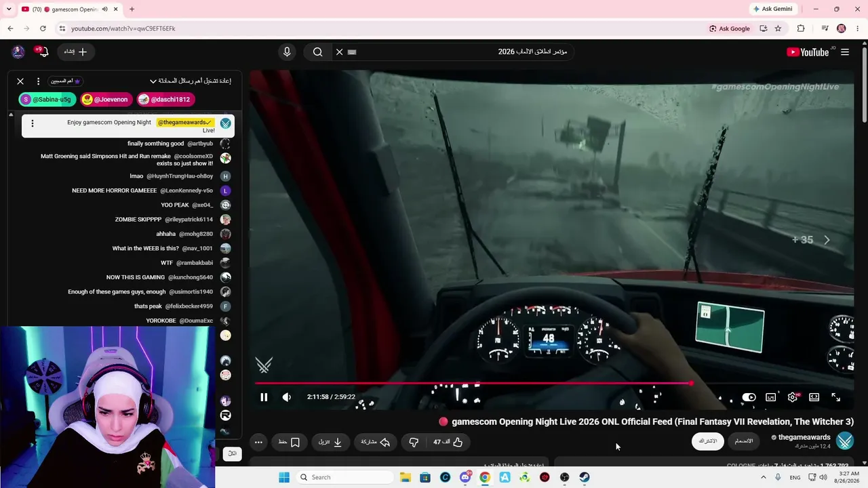The height and width of the screenshot is (488, 868).
Task: Save the video to a playlist
Action: pos(289,442)
